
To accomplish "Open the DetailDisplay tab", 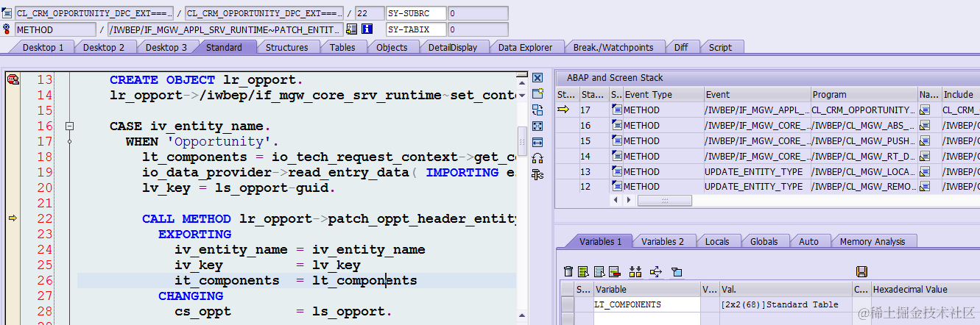I will pyautogui.click(x=453, y=47).
